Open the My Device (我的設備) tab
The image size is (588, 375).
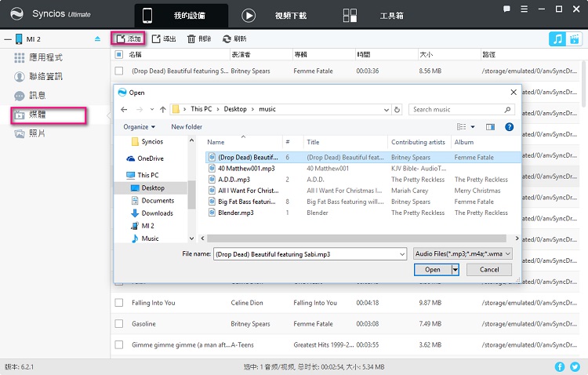pos(181,16)
